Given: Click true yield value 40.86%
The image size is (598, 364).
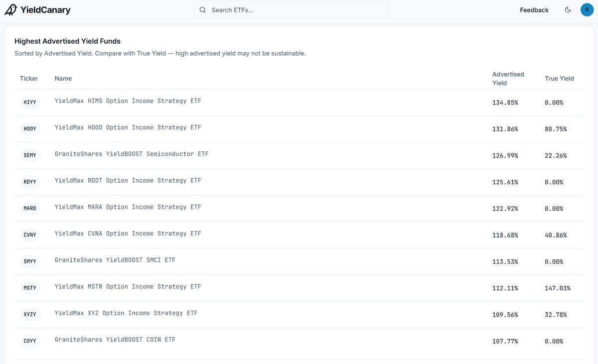Looking at the screenshot, I should 556,235.
